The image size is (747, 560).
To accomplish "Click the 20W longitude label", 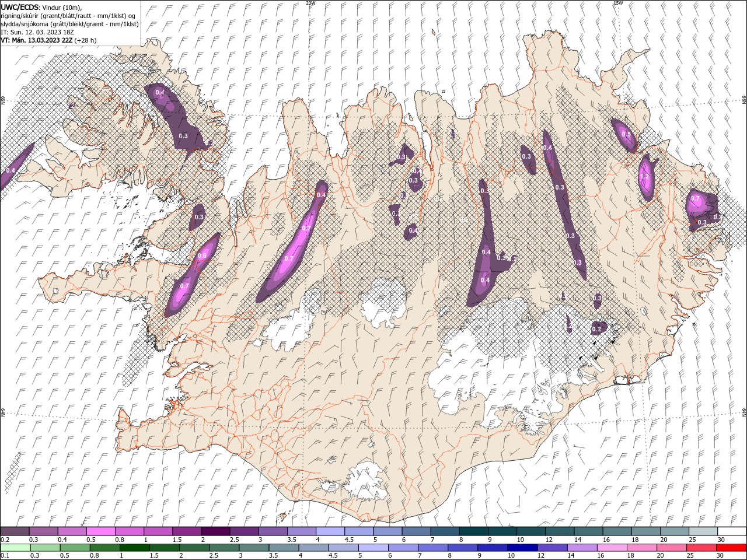I will [x=311, y=3].
